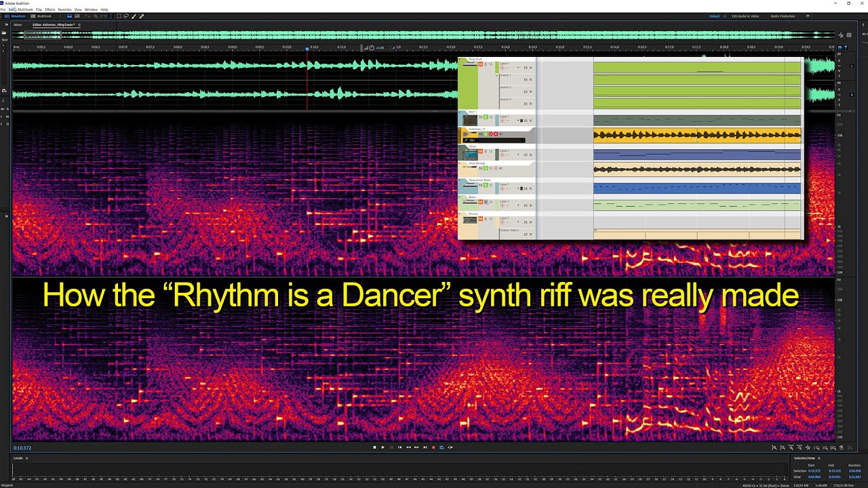
Task: Select the Default workspace
Action: (714, 16)
